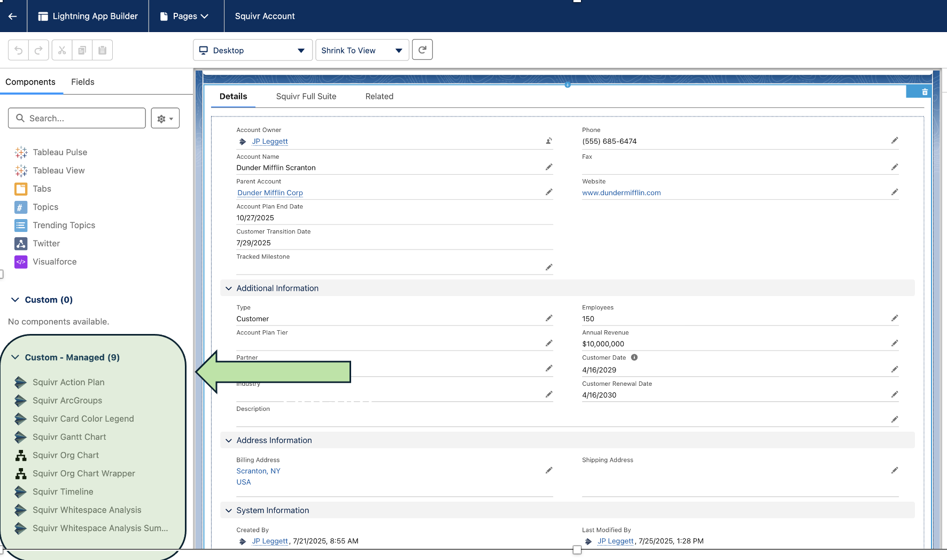The image size is (947, 560).
Task: Click the redo icon
Action: [38, 50]
